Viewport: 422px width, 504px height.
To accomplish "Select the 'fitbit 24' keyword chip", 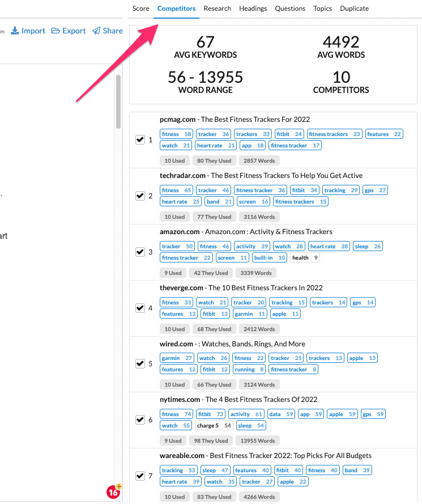I will tap(289, 133).
